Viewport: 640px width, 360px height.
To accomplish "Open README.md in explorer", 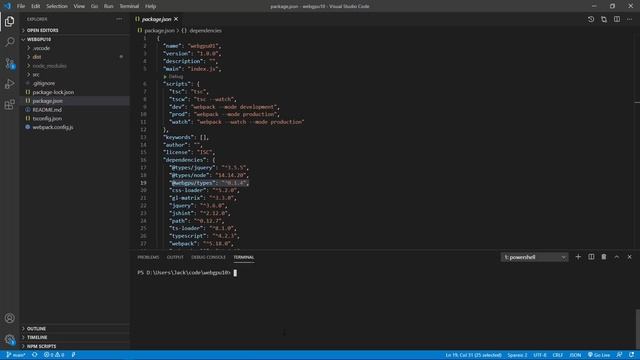I will [x=47, y=110].
